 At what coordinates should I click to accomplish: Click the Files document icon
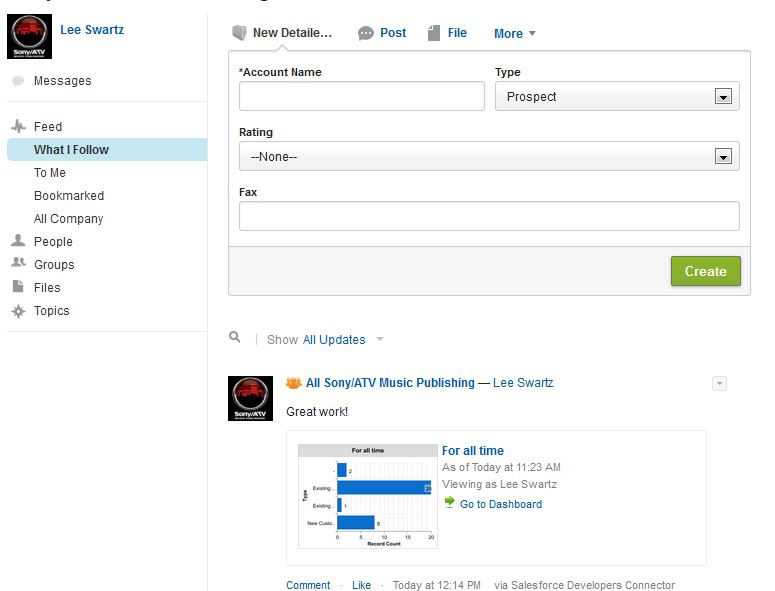(18, 286)
